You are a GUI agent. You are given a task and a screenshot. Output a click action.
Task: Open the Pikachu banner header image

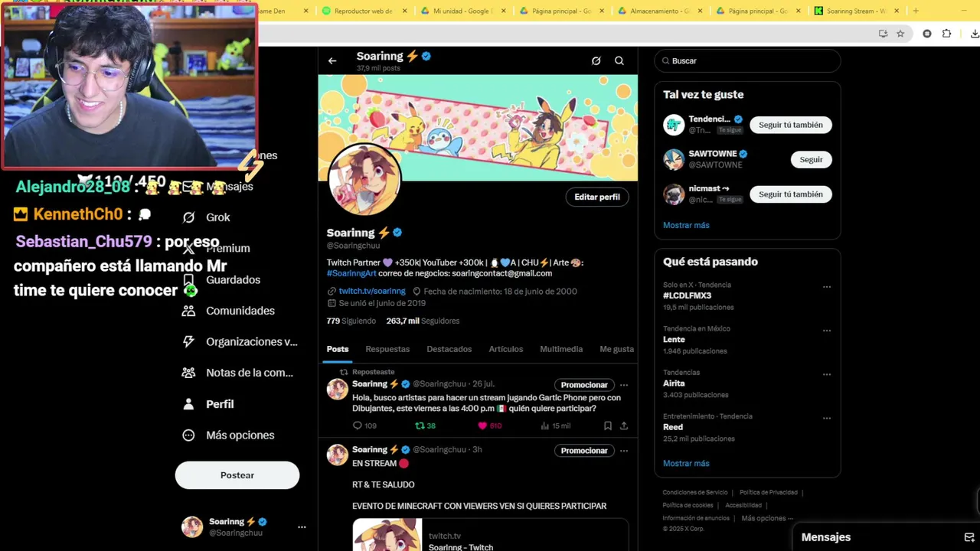[478, 128]
